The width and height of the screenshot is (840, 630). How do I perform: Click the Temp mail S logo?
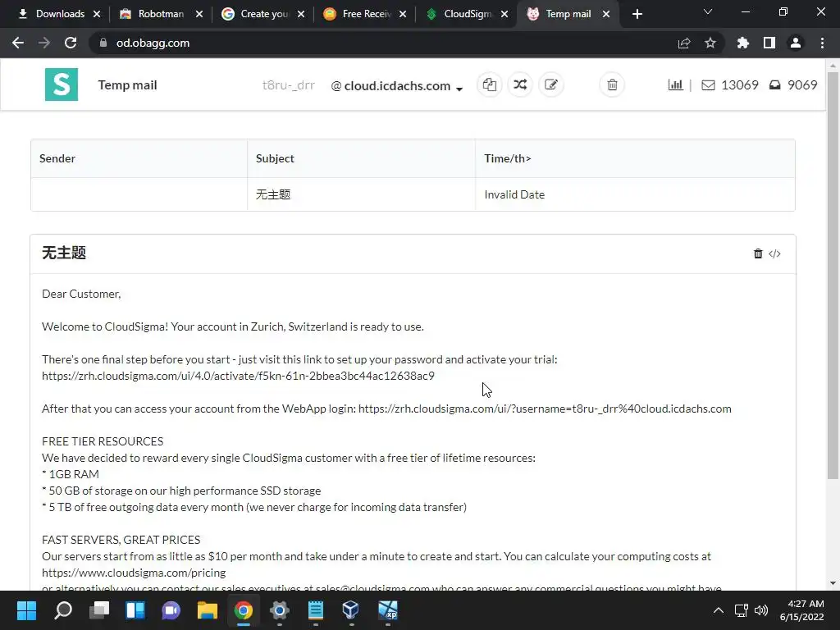[x=62, y=84]
